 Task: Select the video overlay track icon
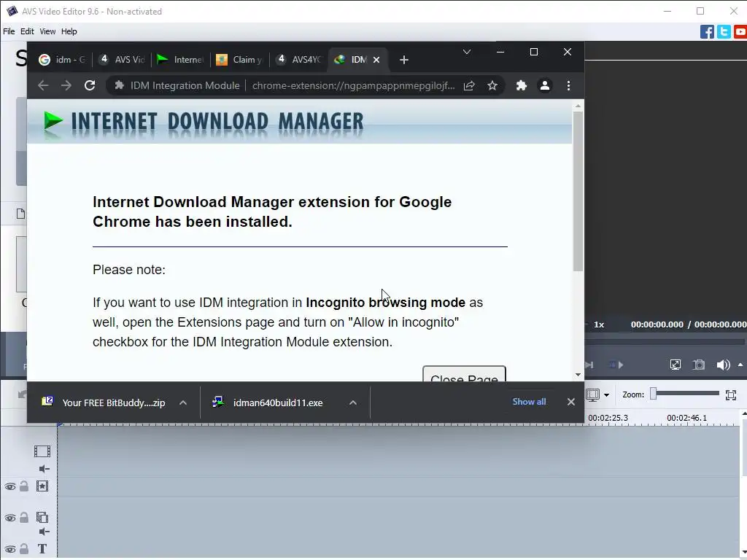tap(42, 517)
